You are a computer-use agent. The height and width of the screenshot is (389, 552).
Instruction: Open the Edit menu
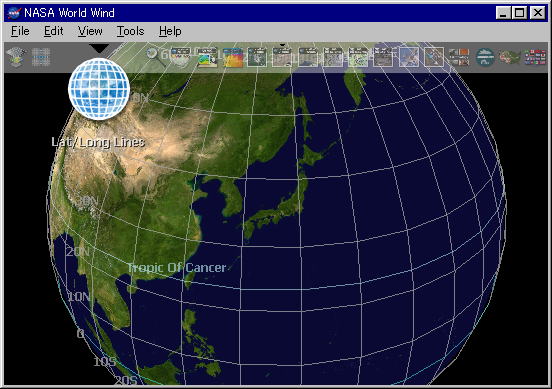pyautogui.click(x=54, y=31)
